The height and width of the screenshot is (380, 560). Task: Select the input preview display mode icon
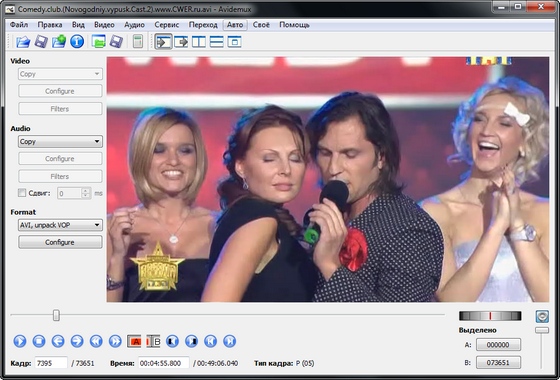164,42
